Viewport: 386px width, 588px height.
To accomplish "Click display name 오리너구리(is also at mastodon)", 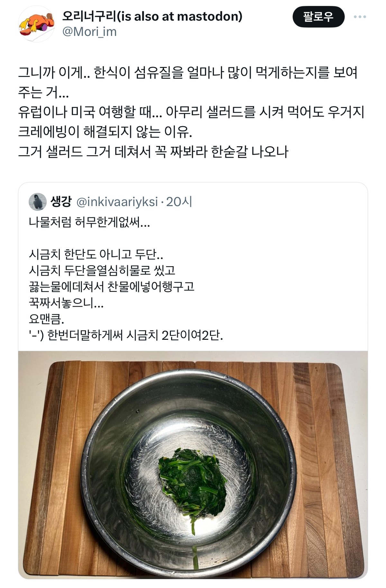I will coord(152,16).
